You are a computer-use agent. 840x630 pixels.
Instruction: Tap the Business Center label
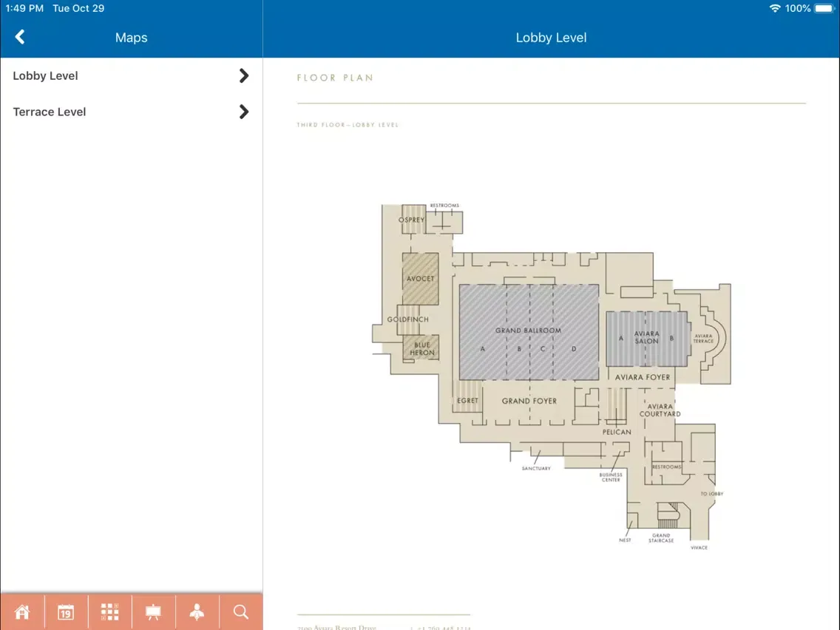click(611, 478)
